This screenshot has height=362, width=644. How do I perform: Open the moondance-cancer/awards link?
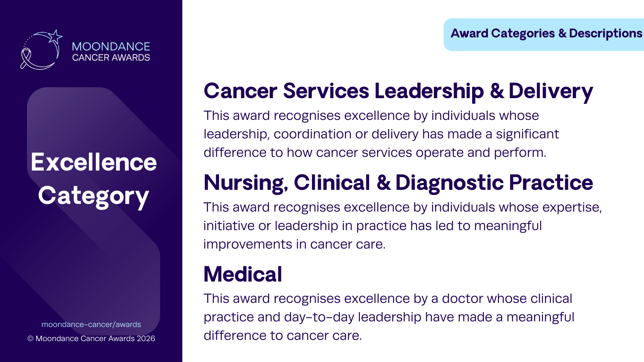[91, 325]
